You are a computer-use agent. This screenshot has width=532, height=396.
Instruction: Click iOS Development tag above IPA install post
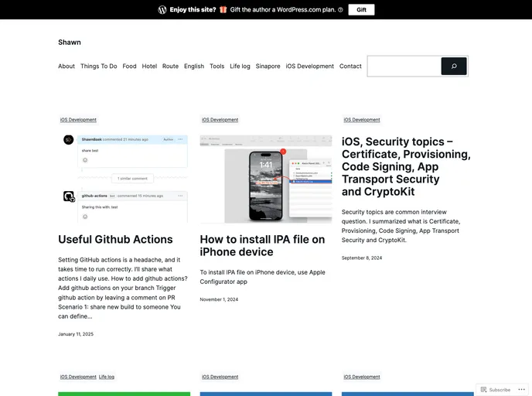pyautogui.click(x=220, y=120)
